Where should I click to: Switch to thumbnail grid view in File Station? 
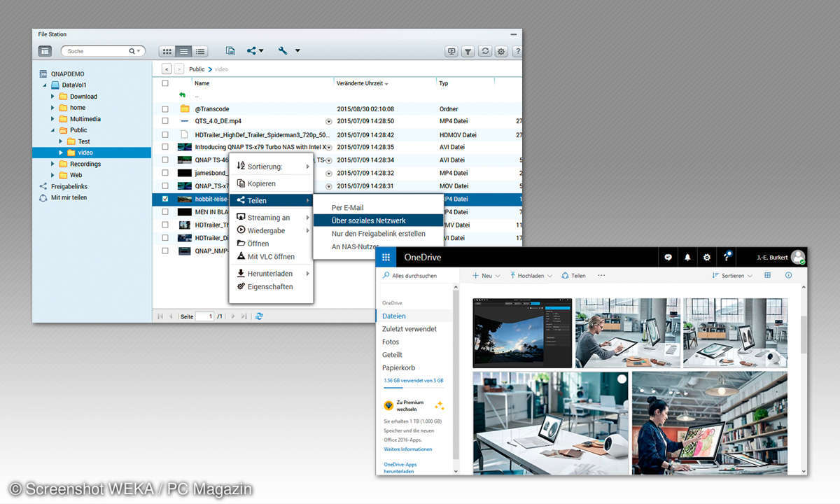pyautogui.click(x=167, y=51)
